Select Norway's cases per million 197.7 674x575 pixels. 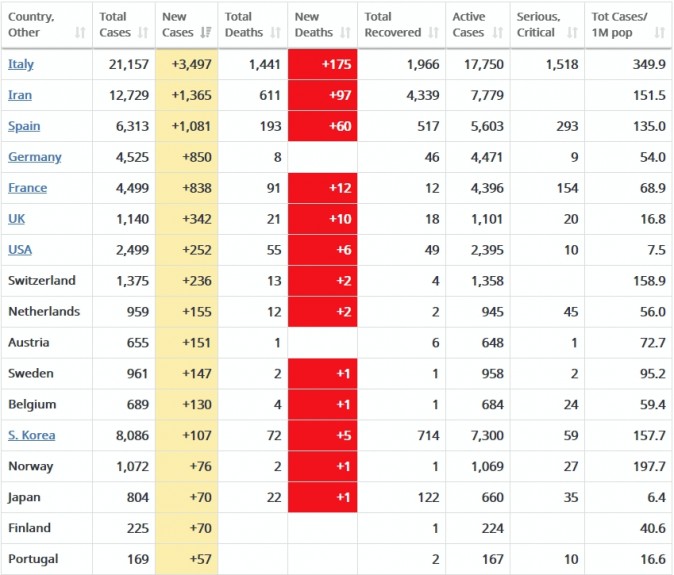649,467
